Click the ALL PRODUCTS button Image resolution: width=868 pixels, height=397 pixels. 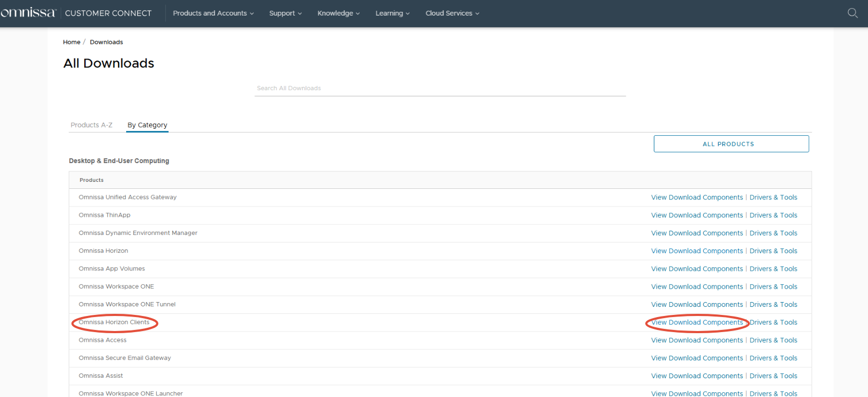(731, 144)
